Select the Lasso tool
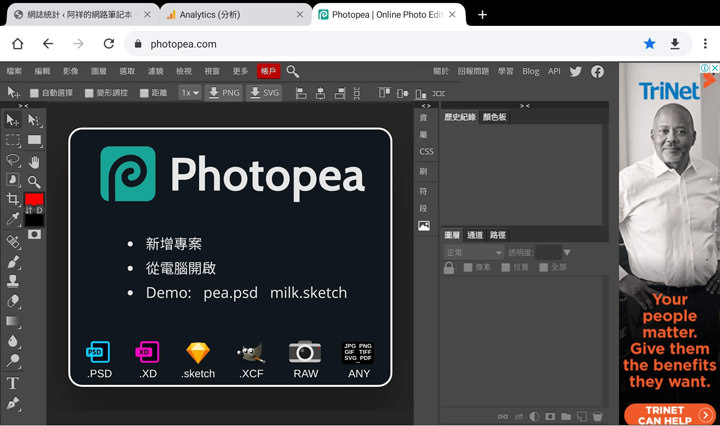720x426 pixels. pos(12,160)
